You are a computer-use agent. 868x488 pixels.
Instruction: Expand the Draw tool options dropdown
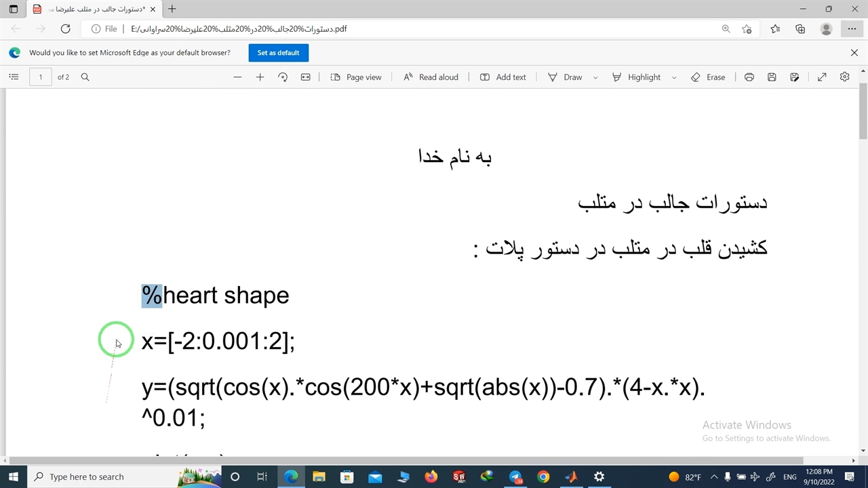pos(595,77)
